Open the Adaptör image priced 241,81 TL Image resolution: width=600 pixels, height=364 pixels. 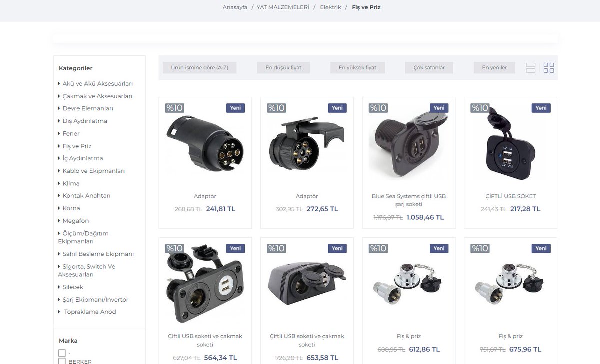[205, 143]
